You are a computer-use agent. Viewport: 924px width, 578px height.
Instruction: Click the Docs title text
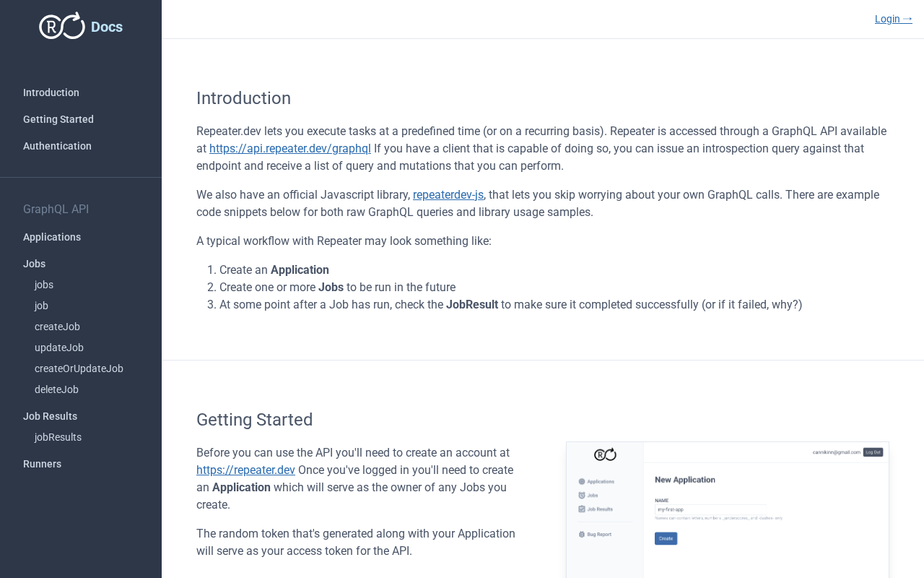point(107,27)
